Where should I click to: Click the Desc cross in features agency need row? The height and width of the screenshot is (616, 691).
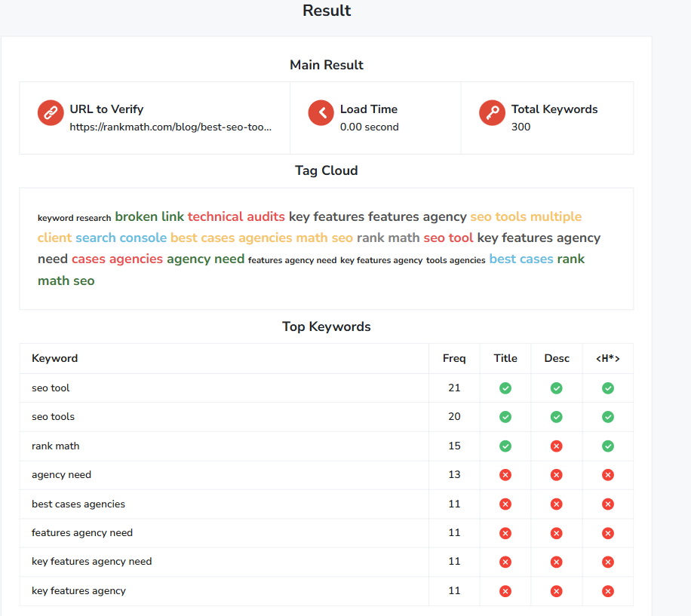pyautogui.click(x=557, y=533)
